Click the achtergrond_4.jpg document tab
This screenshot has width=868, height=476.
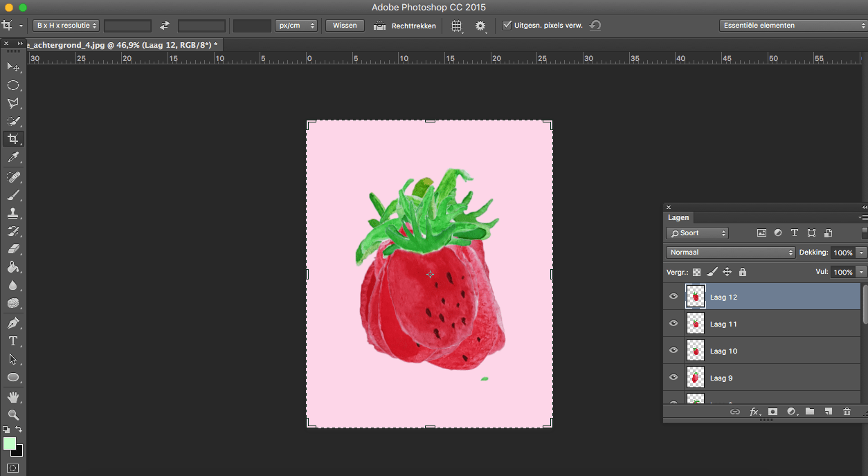point(121,44)
